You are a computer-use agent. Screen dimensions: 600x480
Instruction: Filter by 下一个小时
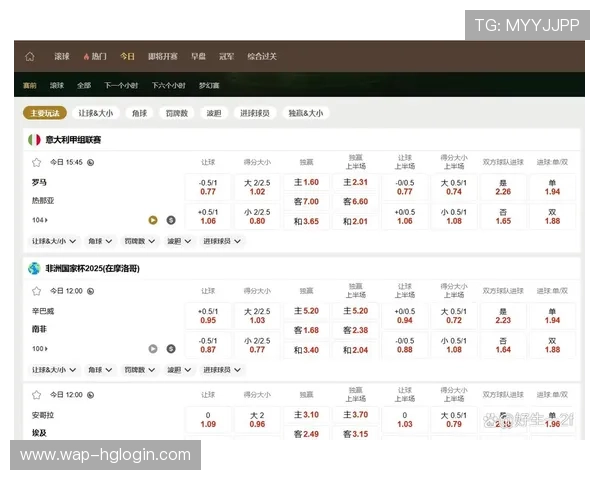(121, 85)
